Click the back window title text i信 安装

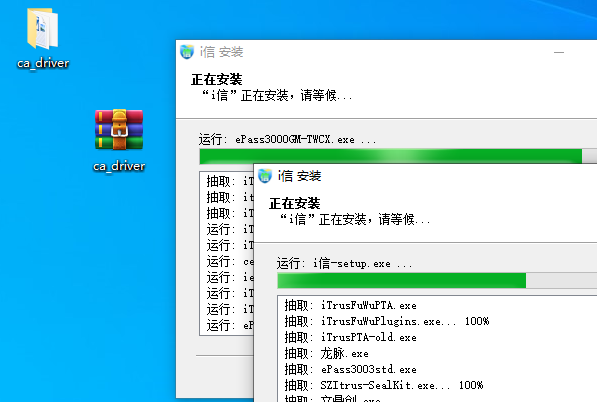tap(222, 52)
